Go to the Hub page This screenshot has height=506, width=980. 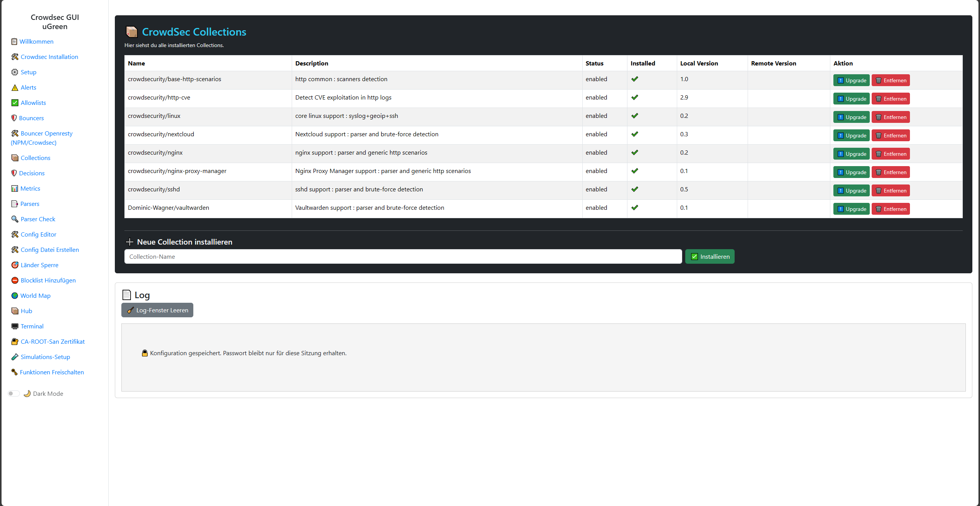click(26, 311)
